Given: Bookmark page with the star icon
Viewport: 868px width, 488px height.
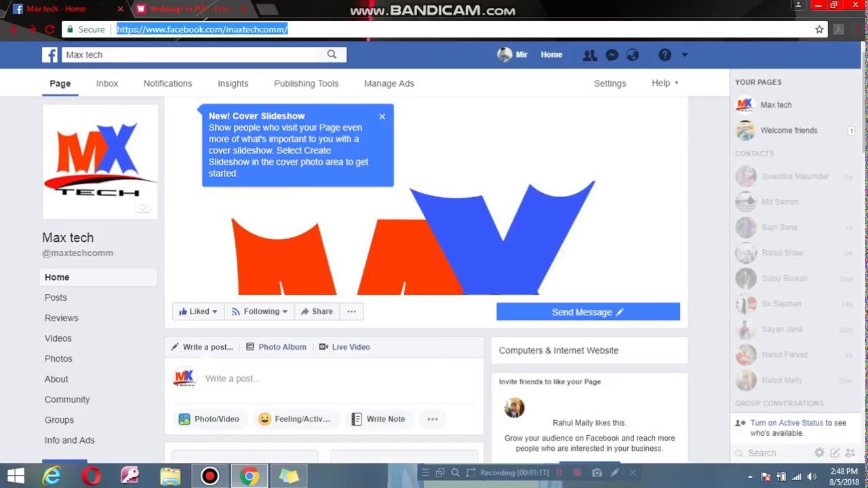Looking at the screenshot, I should point(819,29).
